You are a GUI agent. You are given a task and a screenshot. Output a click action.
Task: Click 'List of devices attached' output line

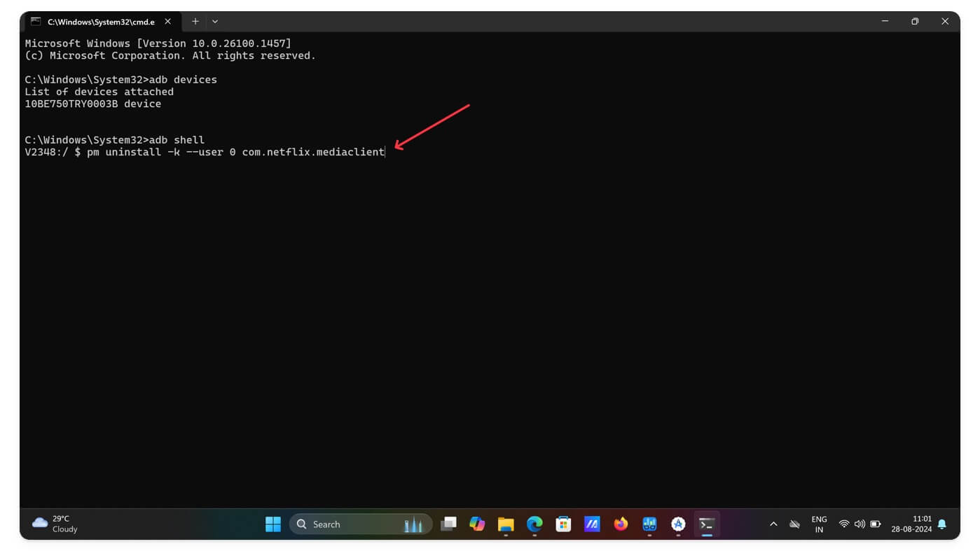tap(99, 92)
